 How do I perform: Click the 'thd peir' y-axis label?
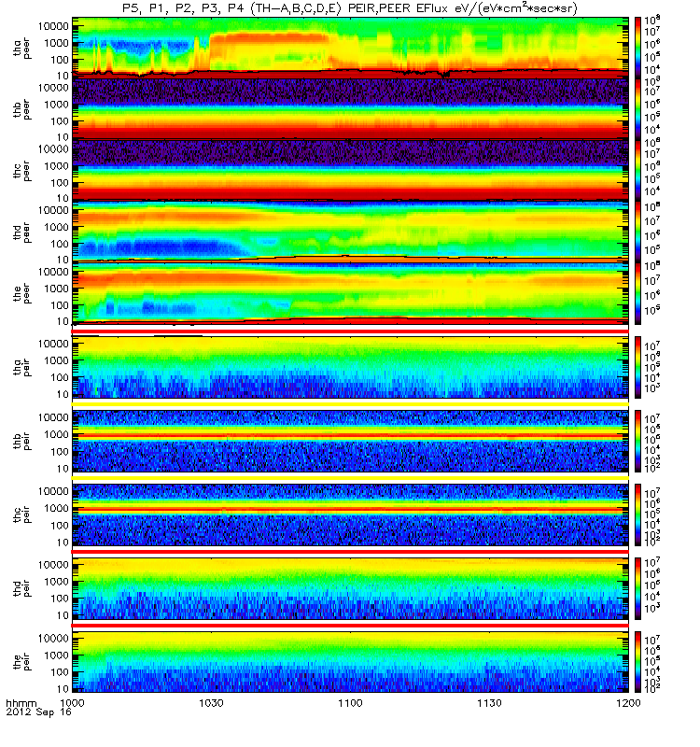tap(21, 589)
